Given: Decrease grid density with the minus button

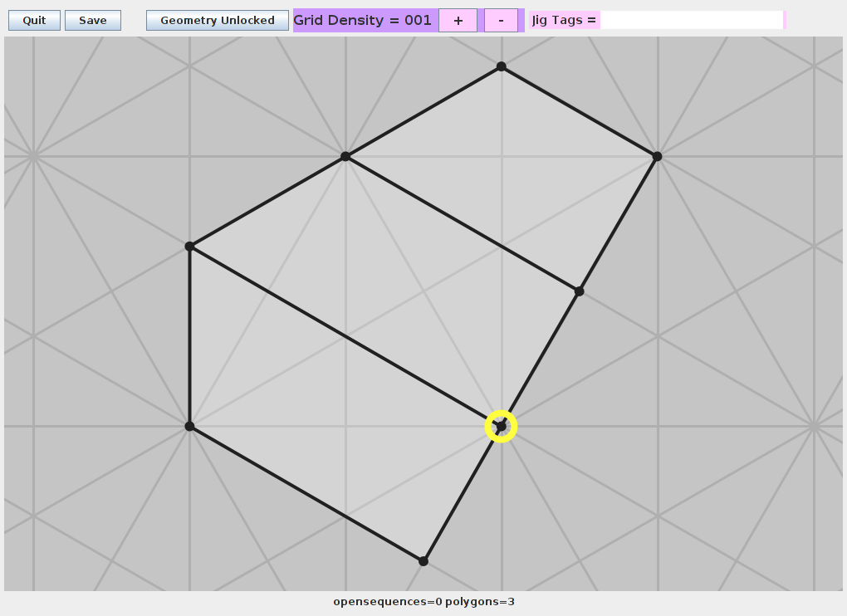Looking at the screenshot, I should point(501,21).
